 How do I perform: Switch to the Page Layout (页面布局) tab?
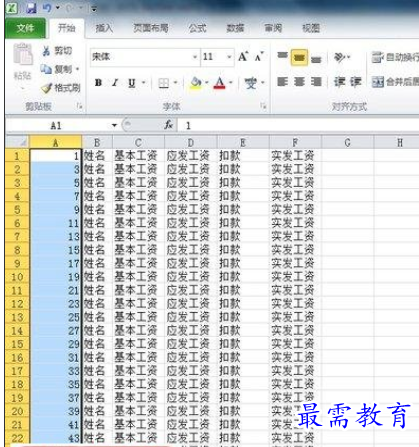151,28
